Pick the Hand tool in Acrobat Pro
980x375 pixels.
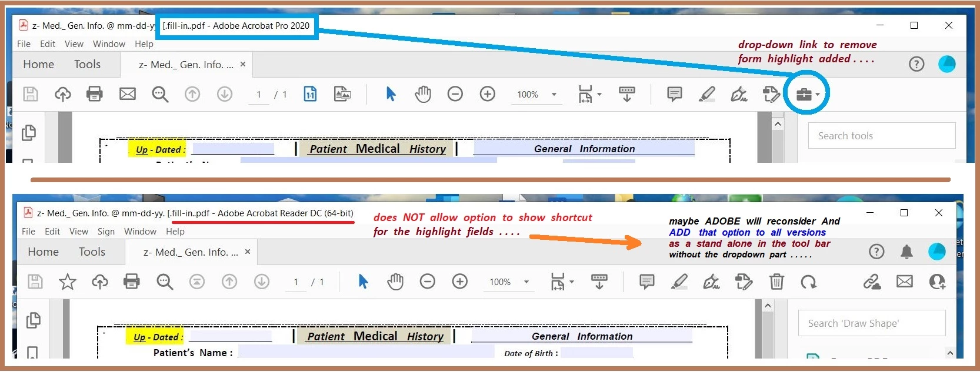click(x=423, y=94)
